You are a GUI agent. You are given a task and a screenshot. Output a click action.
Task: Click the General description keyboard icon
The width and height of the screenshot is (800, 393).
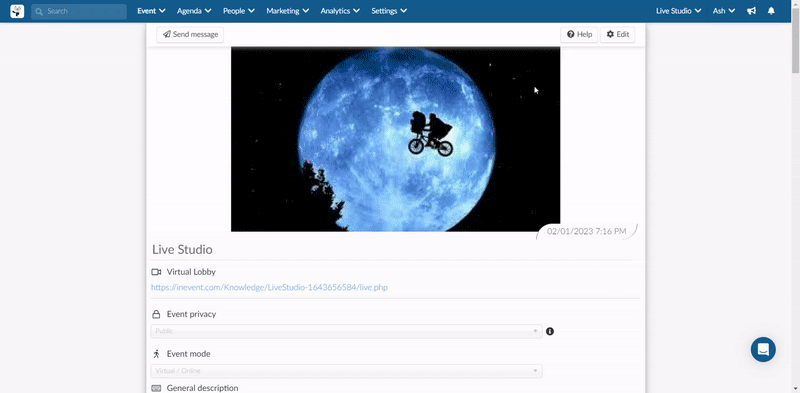tap(156, 388)
